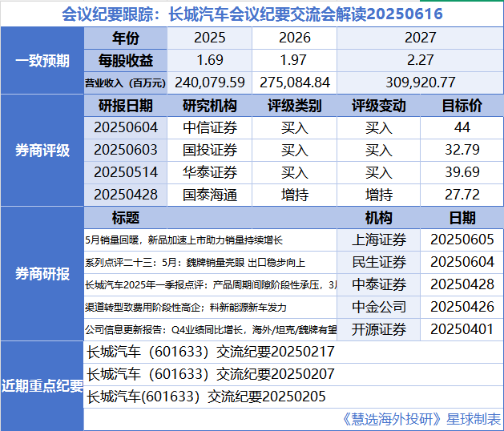Select date 20250428 in the 中泰证券 row
This screenshot has width=504, height=431.
click(x=462, y=284)
